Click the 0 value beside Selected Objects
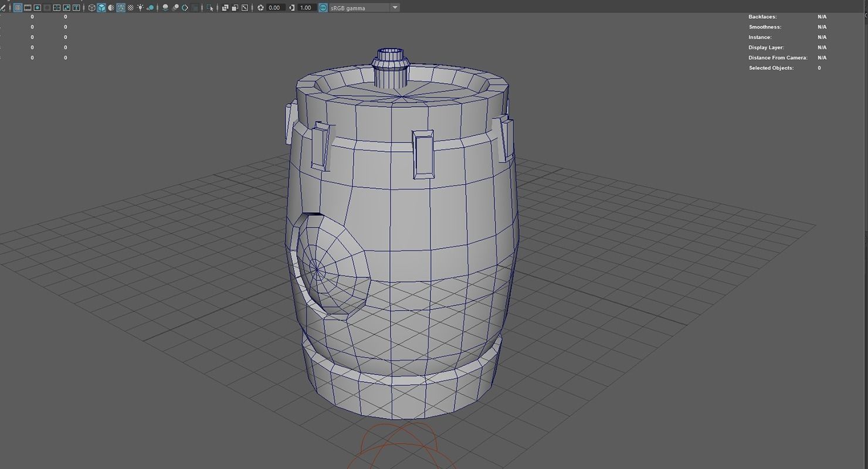Screen dimensions: 868x469 click(819, 68)
